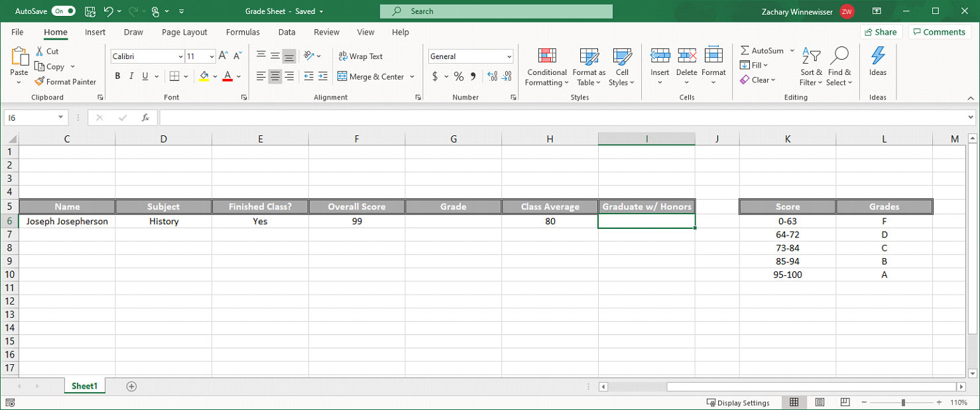Adjust the zoom slider handle
Viewport: 980px width, 410px height.
(903, 402)
